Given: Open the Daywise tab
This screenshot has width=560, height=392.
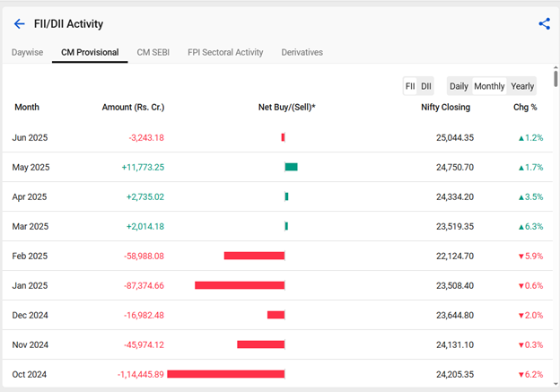Looking at the screenshot, I should [x=30, y=52].
